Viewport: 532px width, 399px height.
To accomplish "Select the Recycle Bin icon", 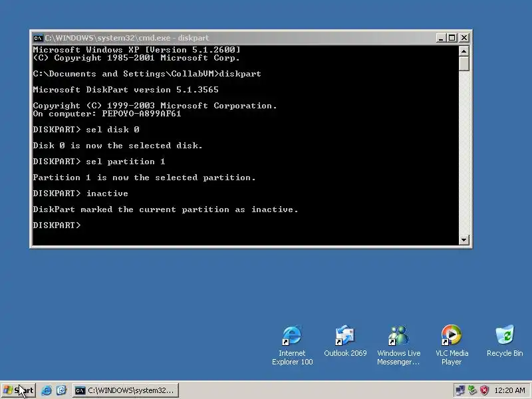I will [505, 340].
